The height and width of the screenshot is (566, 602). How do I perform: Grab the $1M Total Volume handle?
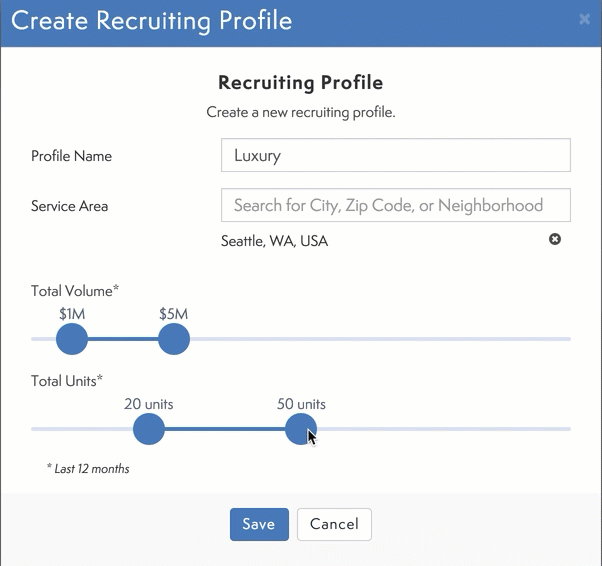(x=72, y=339)
